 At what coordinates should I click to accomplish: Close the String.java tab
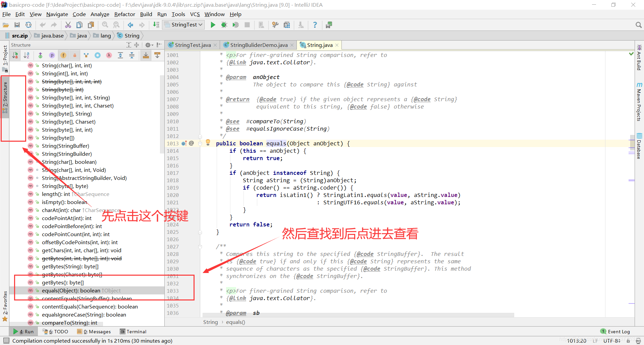tap(337, 45)
